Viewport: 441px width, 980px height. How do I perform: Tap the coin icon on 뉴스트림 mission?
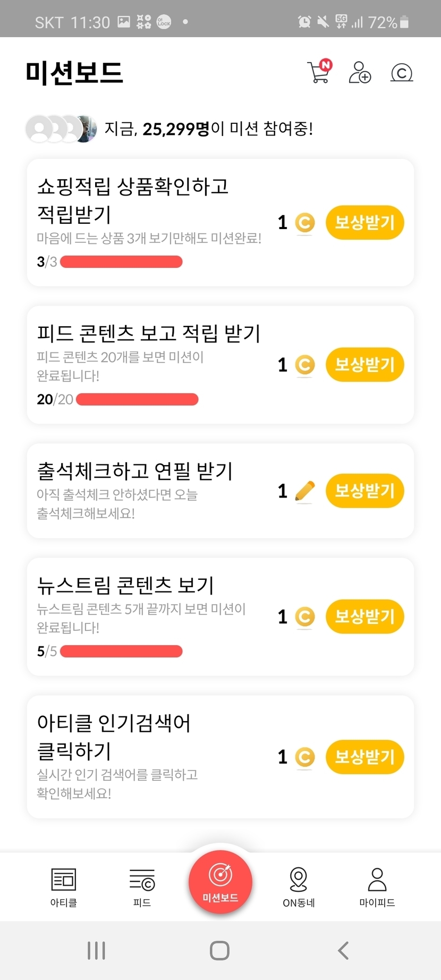304,617
